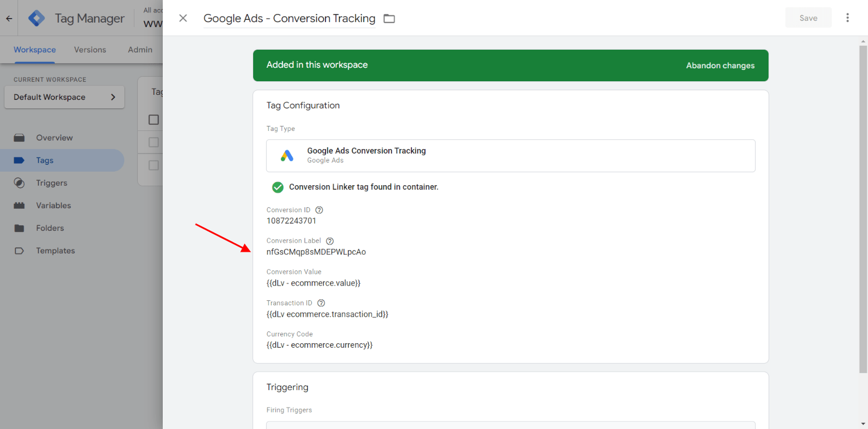Click the Variables brick icon in sidebar
Screen dimensions: 868x429
pos(19,205)
